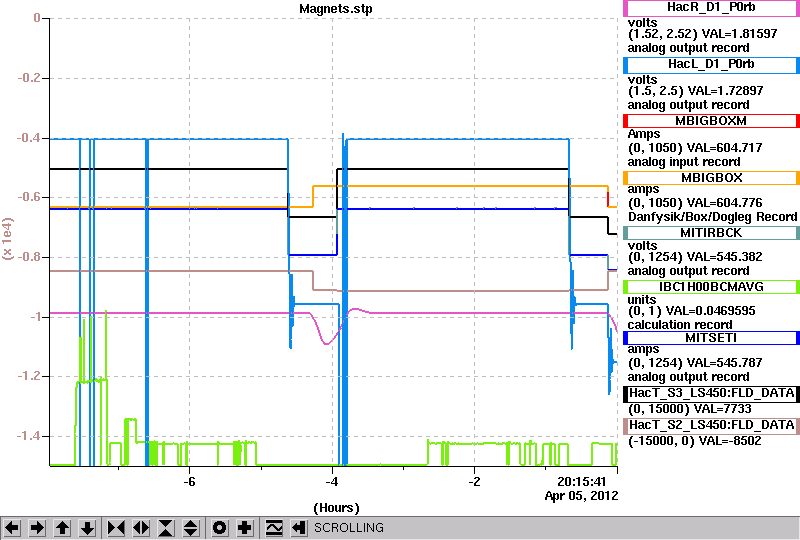Image resolution: width=800 pixels, height=540 pixels.
Task: Click the wavy-line graph icon in toolbar
Action: coord(274,527)
